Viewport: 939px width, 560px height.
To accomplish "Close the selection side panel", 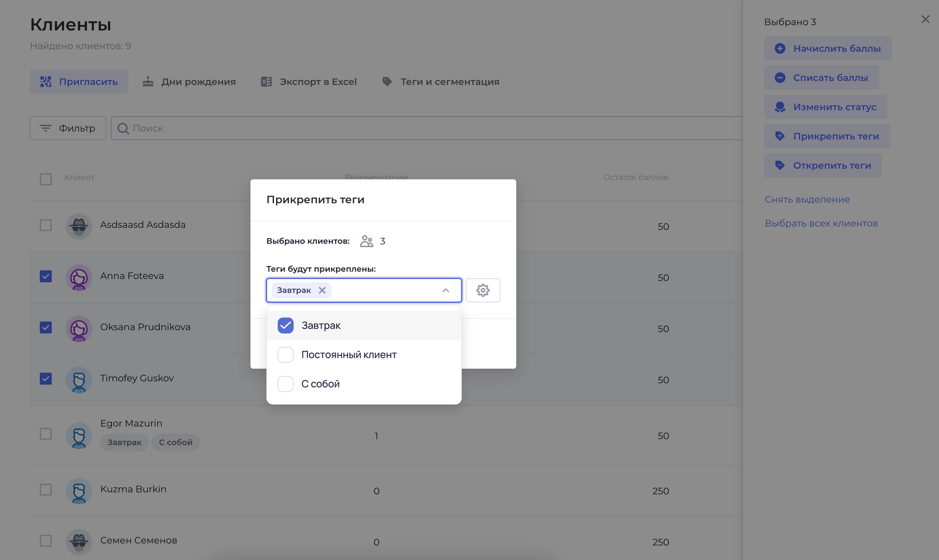I will [926, 19].
